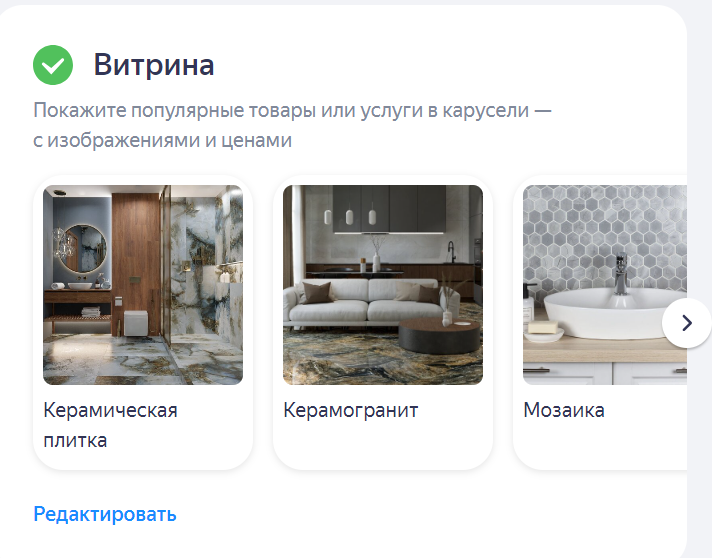Click the Витрина section heading

[x=154, y=64]
